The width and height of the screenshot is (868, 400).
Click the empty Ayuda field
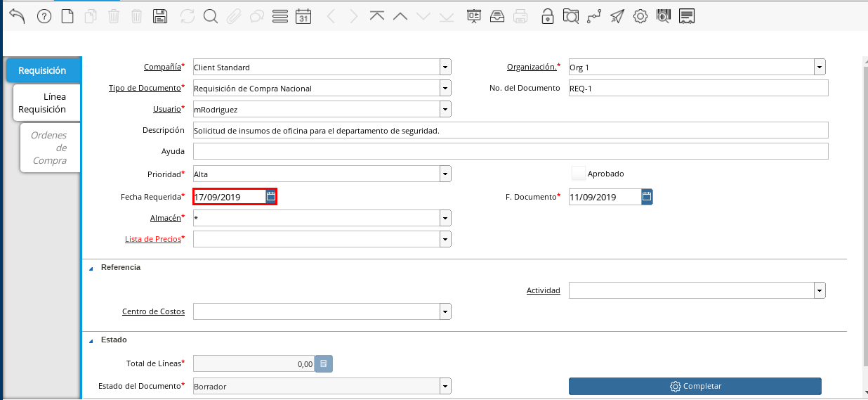(x=511, y=151)
